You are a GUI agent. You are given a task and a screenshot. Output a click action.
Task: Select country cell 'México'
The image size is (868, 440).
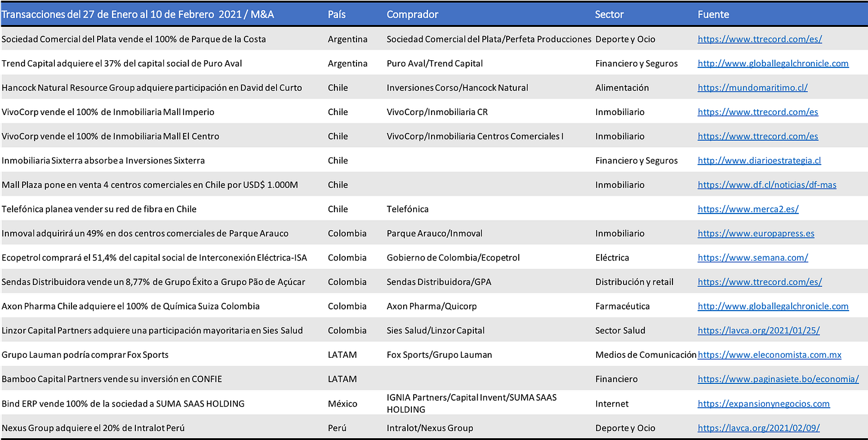[343, 404]
